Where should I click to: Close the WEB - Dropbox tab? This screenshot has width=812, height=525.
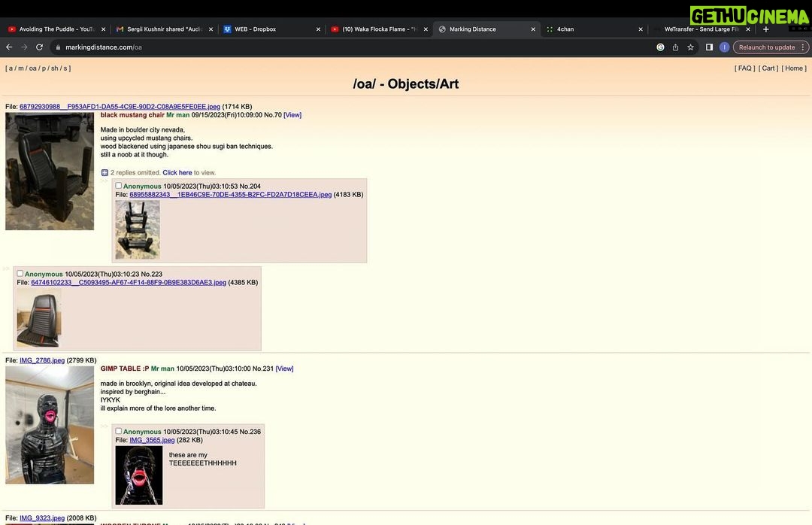(318, 29)
